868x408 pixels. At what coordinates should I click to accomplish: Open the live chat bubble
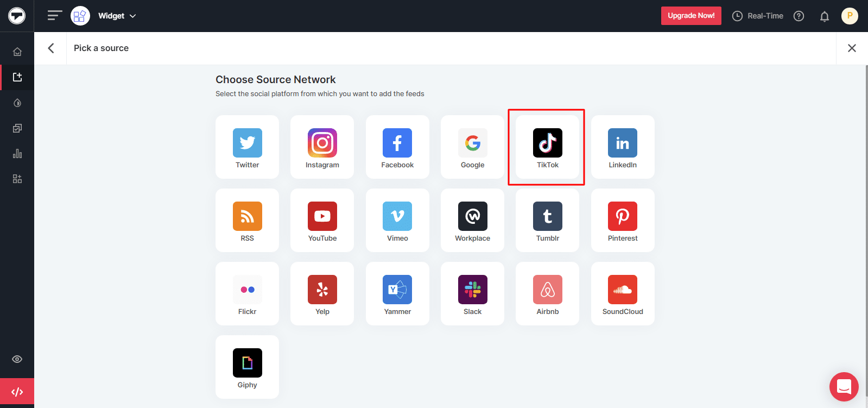click(844, 386)
